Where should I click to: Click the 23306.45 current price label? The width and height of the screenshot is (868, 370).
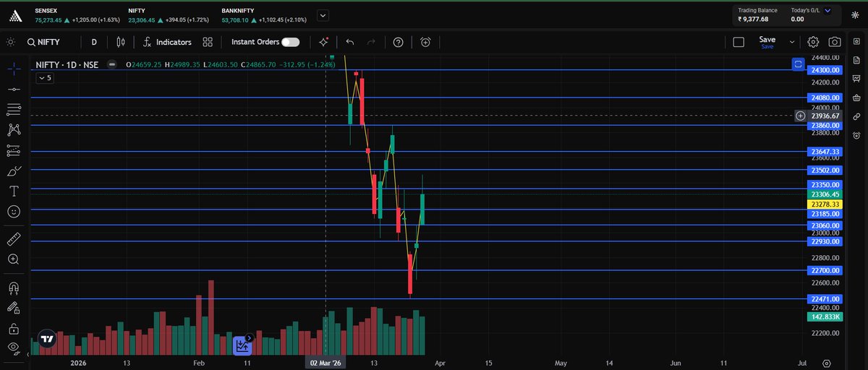click(x=825, y=194)
